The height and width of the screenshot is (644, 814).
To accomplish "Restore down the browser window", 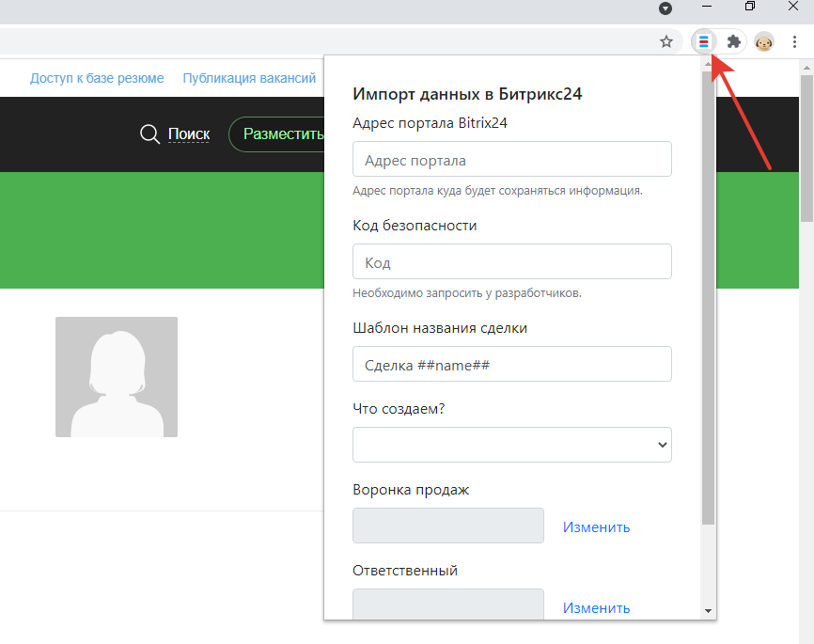I will [749, 8].
